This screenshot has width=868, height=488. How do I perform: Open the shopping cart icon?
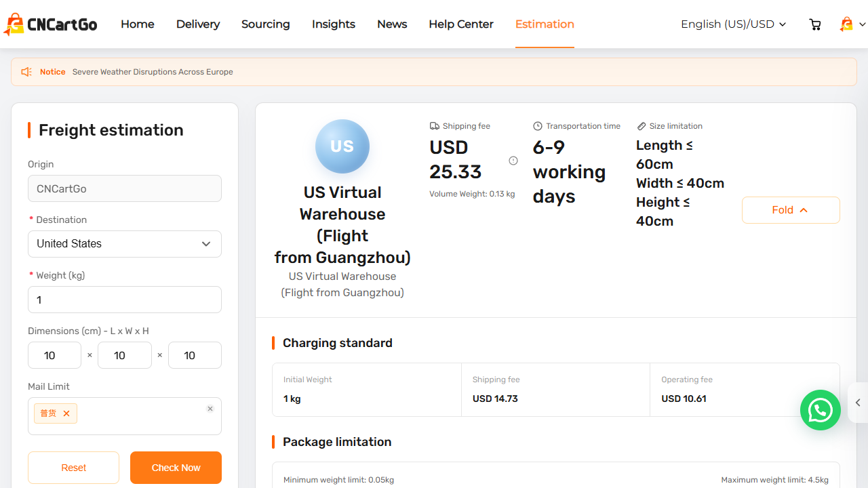coord(815,24)
